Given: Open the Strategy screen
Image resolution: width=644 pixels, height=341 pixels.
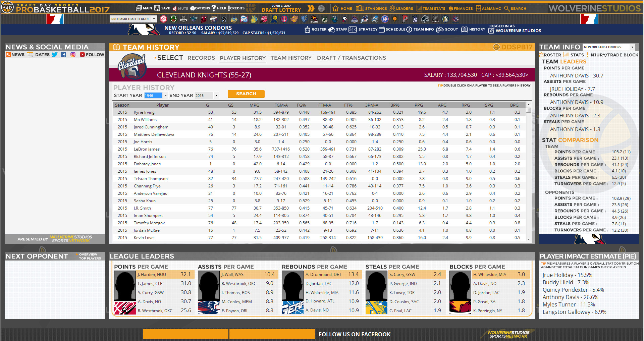Looking at the screenshot, I should (x=364, y=30).
